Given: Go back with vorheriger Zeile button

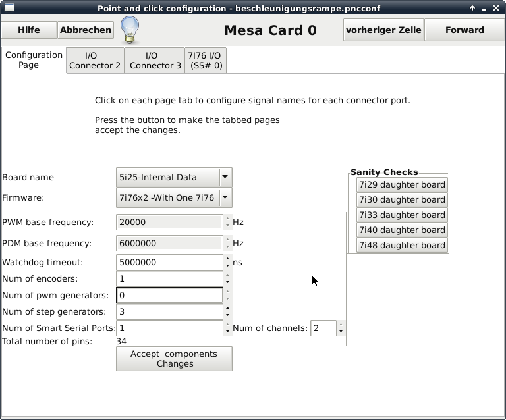Looking at the screenshot, I should 383,30.
